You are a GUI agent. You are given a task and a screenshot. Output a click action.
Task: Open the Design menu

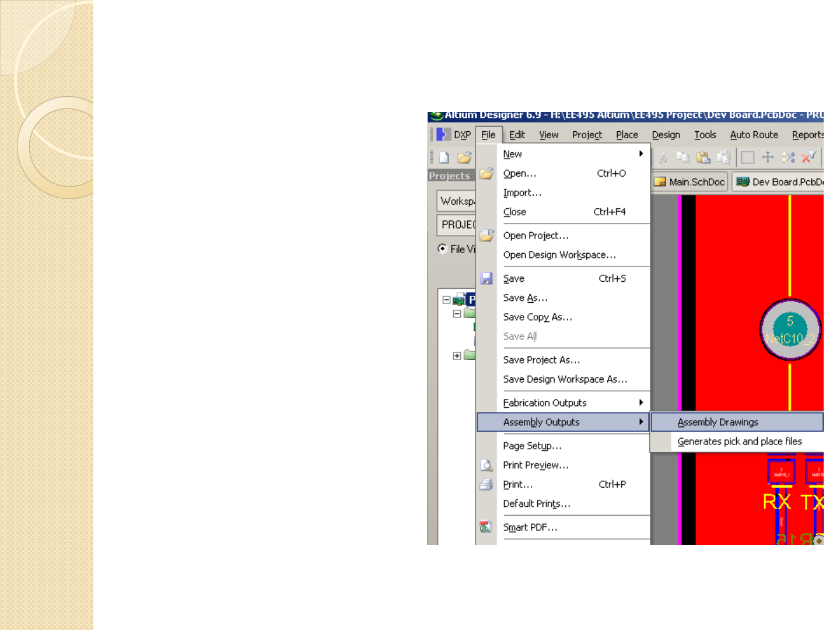[666, 135]
